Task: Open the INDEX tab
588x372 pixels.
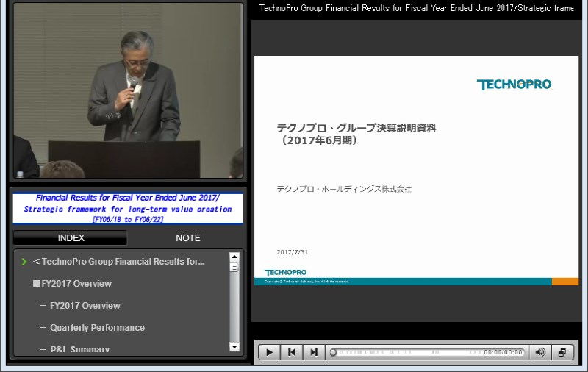Action: [71, 237]
